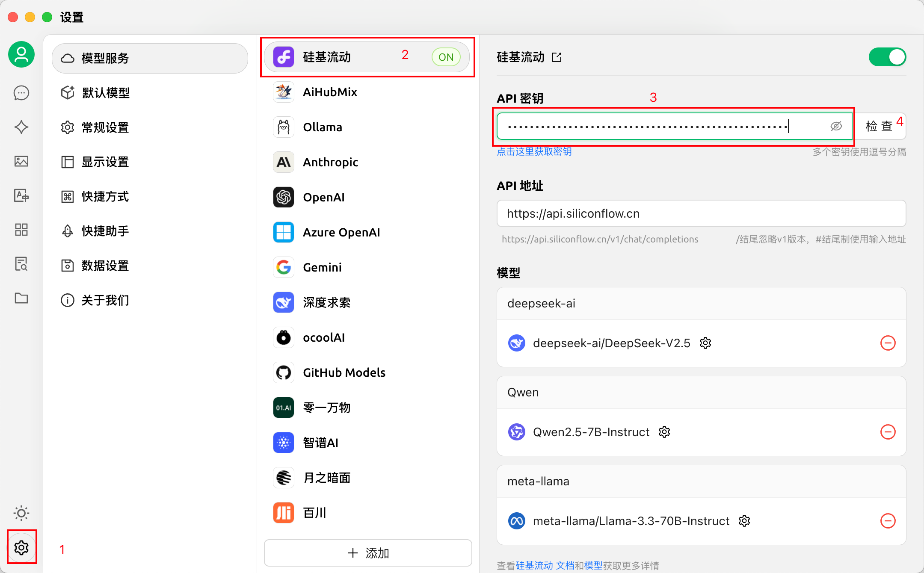Click settings gear next to DeepSeek-V2.5
The width and height of the screenshot is (924, 573).
click(705, 343)
